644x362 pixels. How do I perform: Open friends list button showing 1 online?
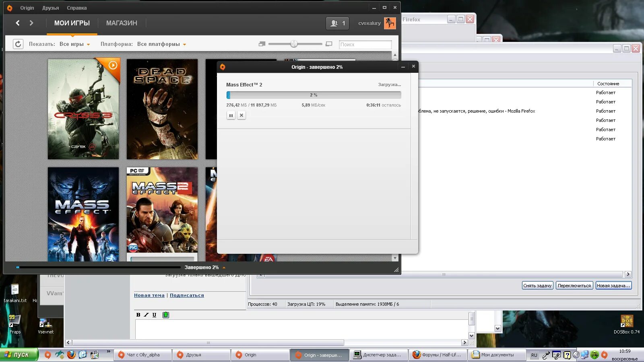337,23
